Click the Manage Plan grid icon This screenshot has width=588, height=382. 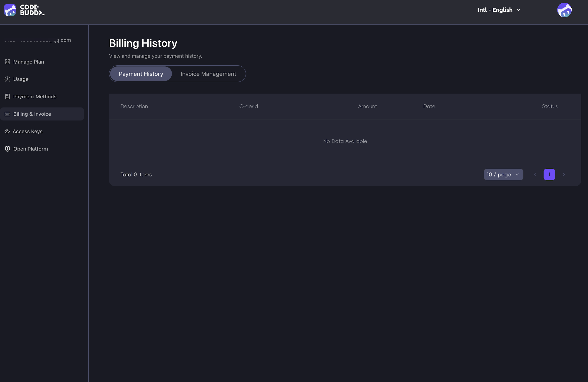7,62
